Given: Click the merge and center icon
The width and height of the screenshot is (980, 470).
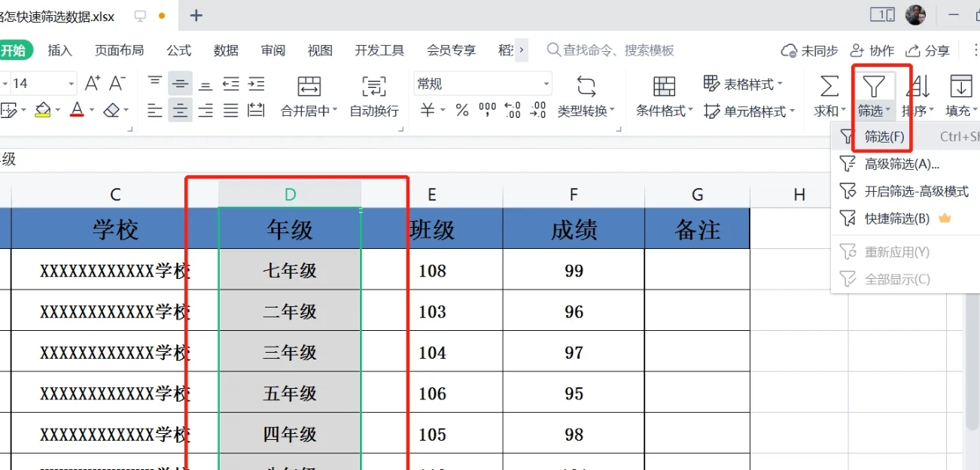Looking at the screenshot, I should point(309,86).
